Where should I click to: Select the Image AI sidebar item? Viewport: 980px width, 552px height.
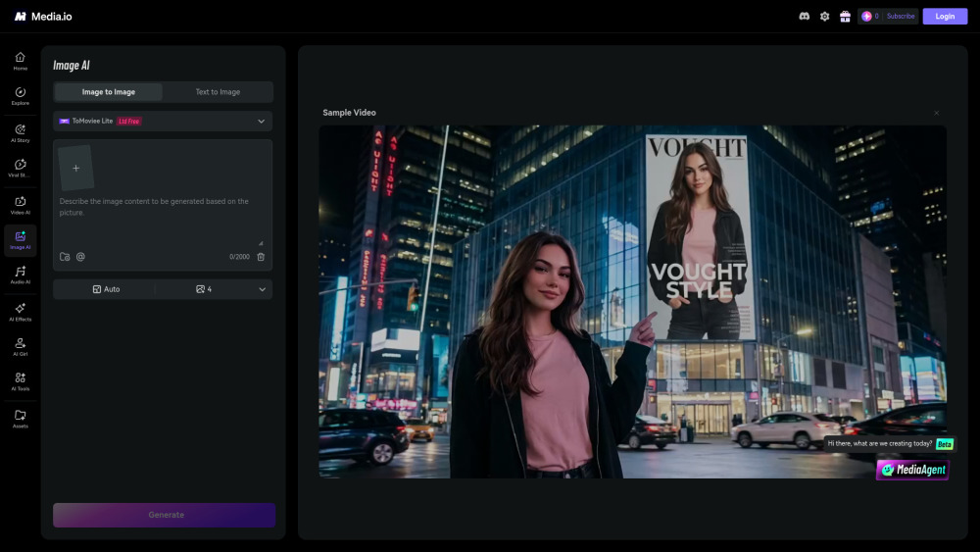pyautogui.click(x=20, y=240)
